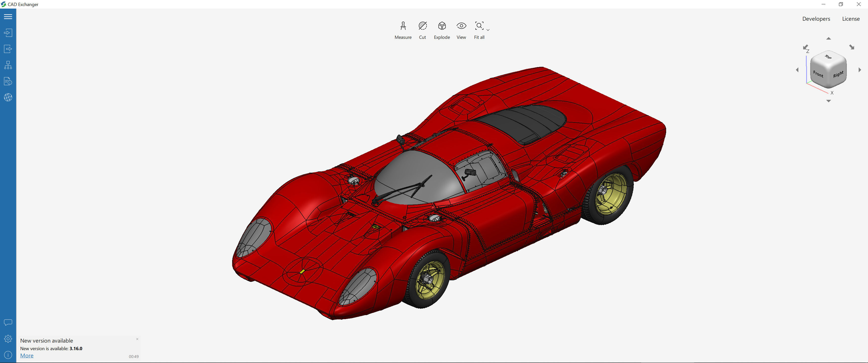868x363 pixels.
Task: Expand the Fit all dropdown arrow
Action: [x=488, y=30]
